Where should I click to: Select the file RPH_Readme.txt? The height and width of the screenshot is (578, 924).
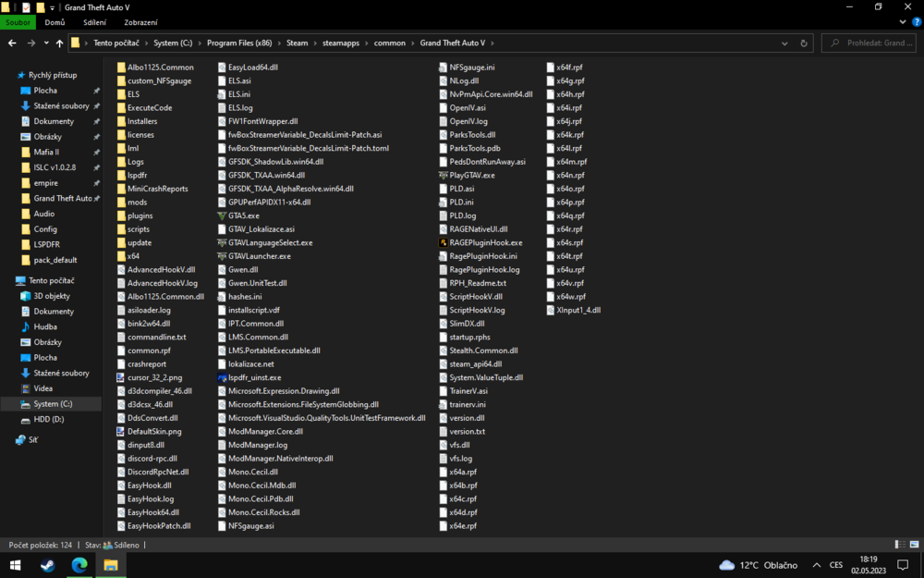(478, 283)
